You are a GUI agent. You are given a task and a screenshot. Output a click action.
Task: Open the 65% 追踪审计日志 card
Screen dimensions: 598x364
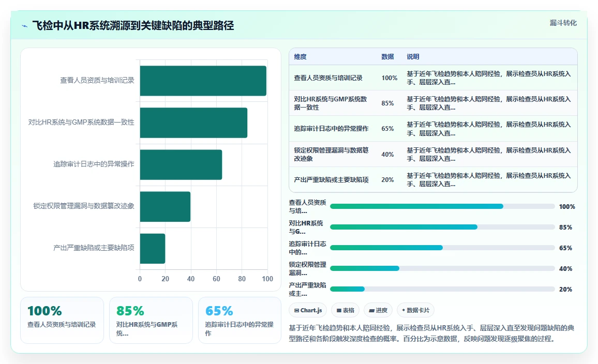240,320
